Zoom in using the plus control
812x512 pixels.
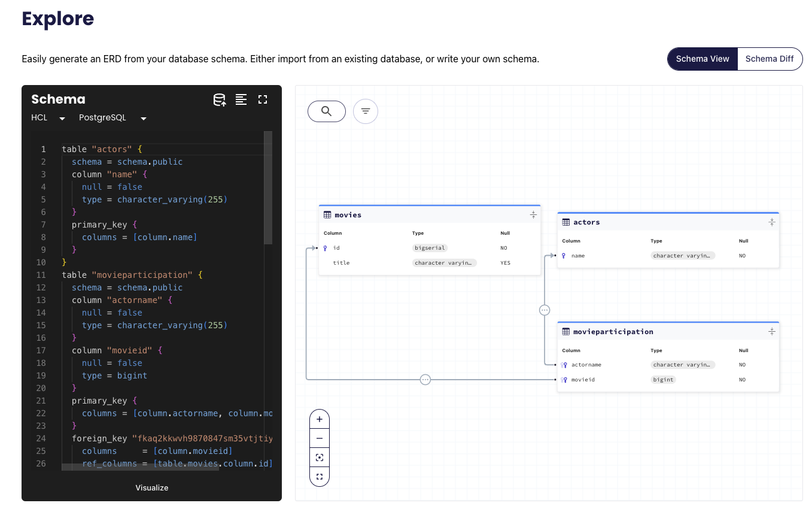(319, 419)
